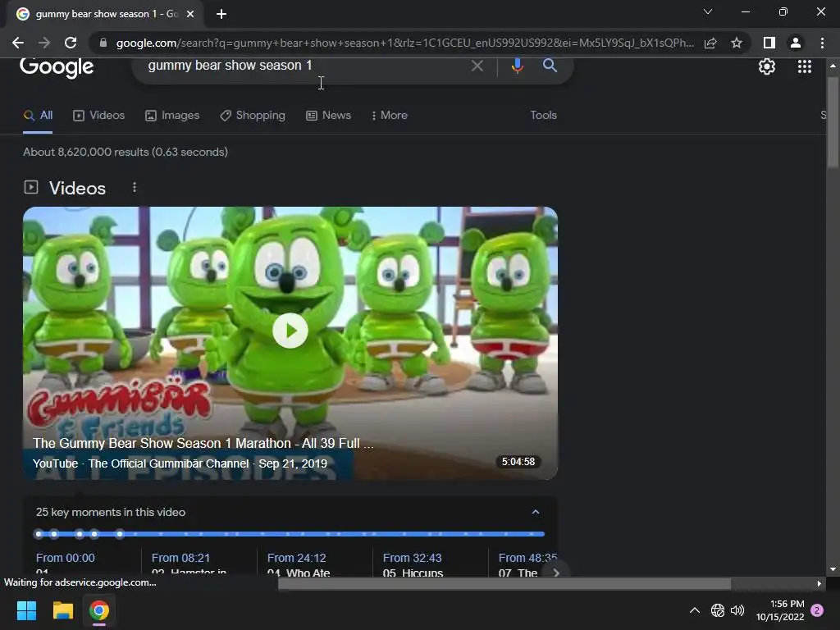Show next key moments with the arrow

pyautogui.click(x=556, y=572)
